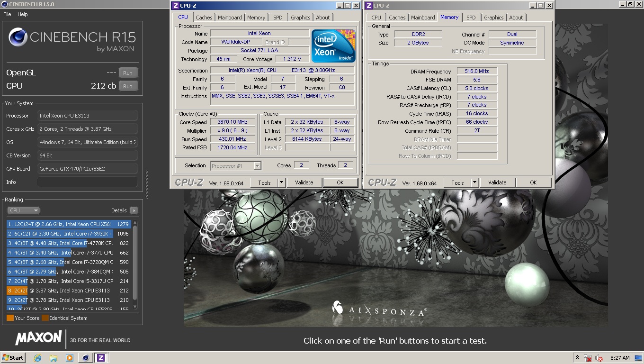
Task: Switch to Cinebench taskbar button
Action: 85,358
